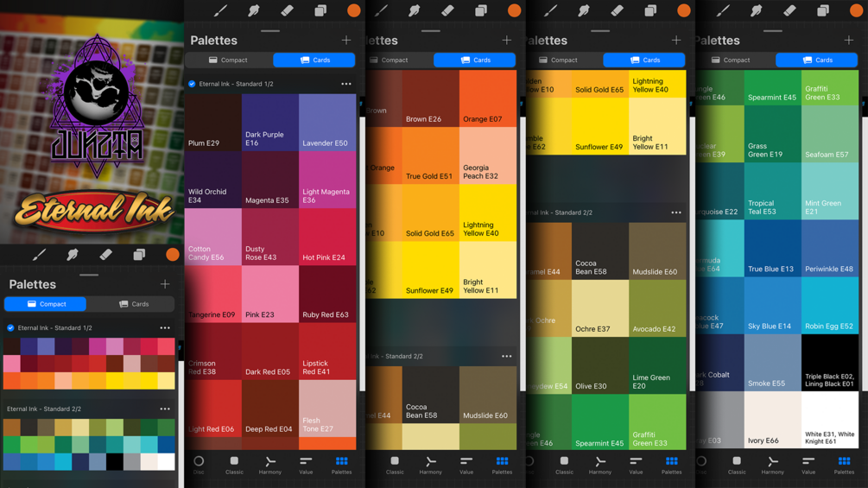Select the brush tool above the Ochre E37 panel
The width and height of the screenshot is (868, 488).
(x=550, y=10)
